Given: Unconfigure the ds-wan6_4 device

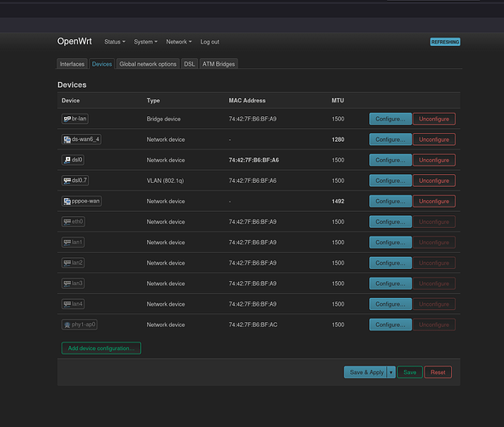Looking at the screenshot, I should [x=434, y=139].
